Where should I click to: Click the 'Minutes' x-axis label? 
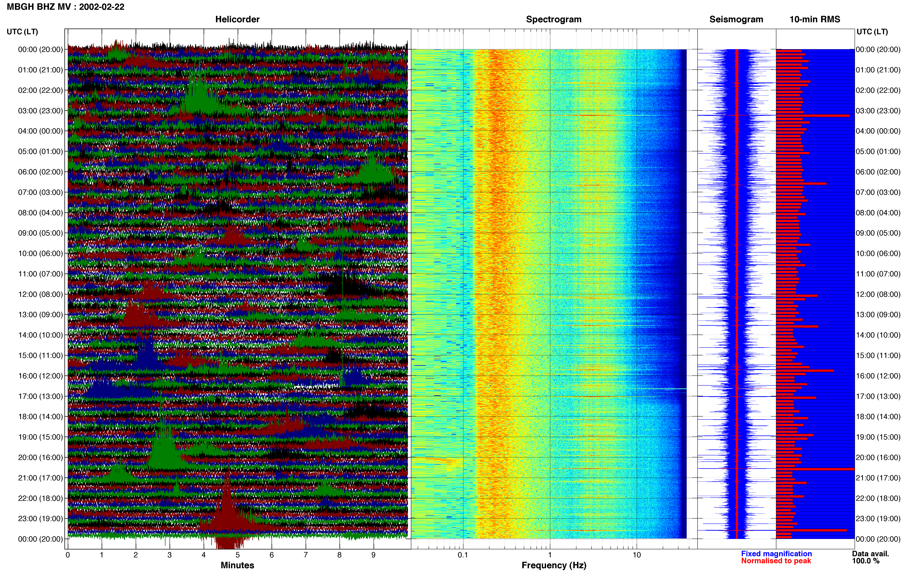[x=237, y=565]
